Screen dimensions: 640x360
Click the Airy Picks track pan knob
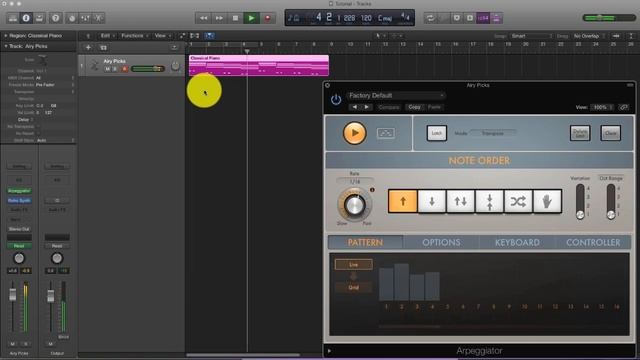coord(175,66)
